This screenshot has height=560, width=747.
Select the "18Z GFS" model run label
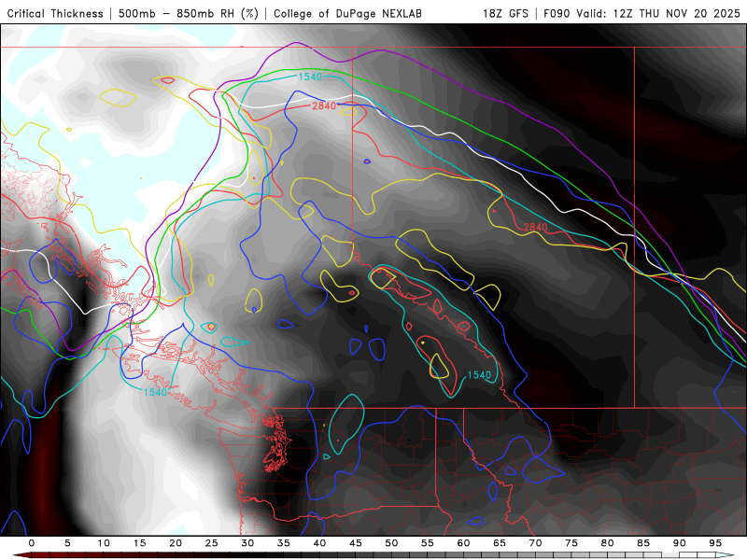tap(505, 13)
